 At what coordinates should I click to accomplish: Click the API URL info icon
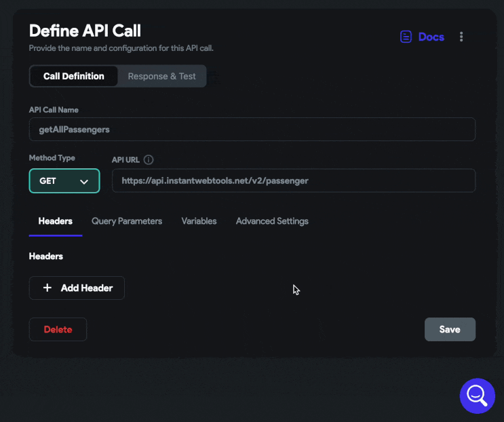click(149, 159)
